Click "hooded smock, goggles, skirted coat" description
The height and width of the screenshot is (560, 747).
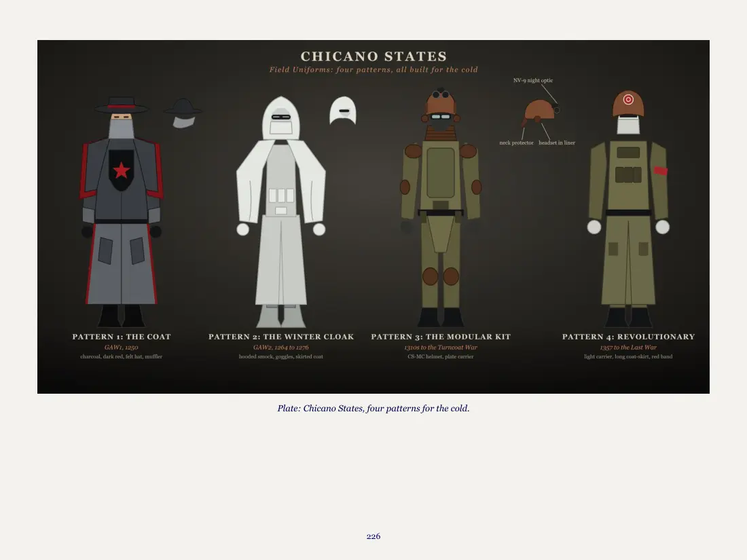[x=281, y=356]
